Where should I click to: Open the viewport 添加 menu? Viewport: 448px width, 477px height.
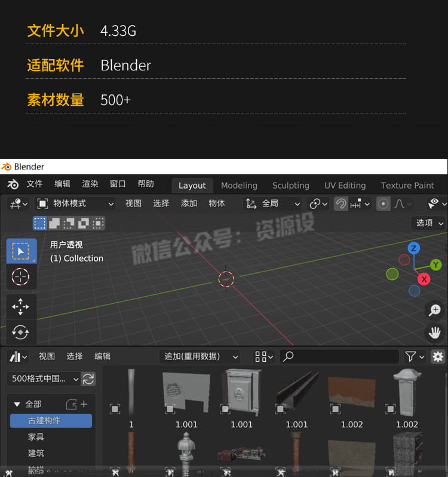(x=189, y=204)
